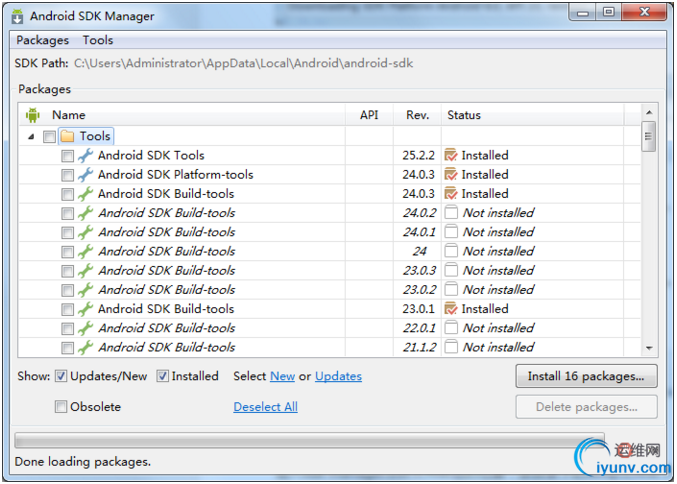The width and height of the screenshot is (677, 484).
Task: Click the Tools folder icon
Action: (67, 136)
